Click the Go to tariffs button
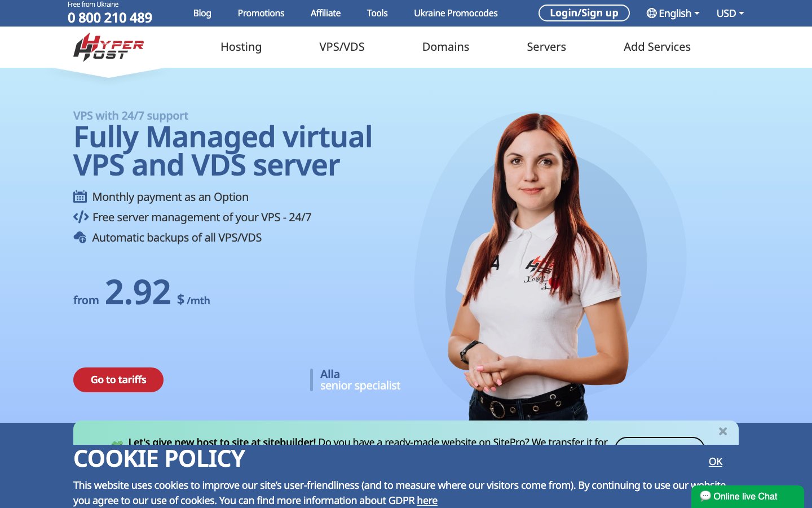812x508 pixels. 118,380
